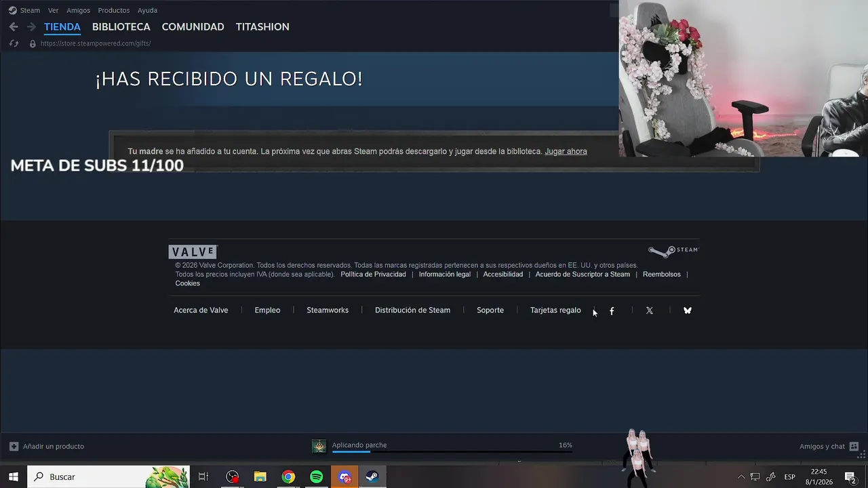This screenshot has height=488, width=868.
Task: Click the 16% download percentage text
Action: pyautogui.click(x=566, y=445)
